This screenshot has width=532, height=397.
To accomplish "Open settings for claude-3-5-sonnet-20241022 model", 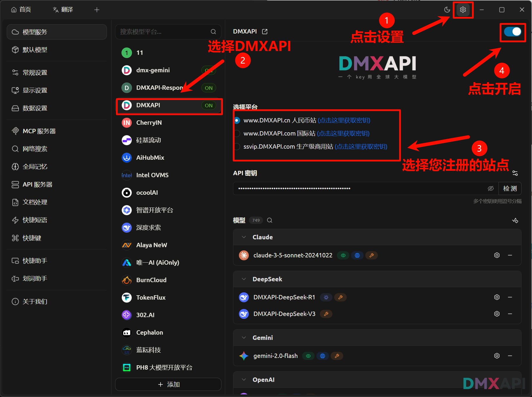I will [497, 255].
